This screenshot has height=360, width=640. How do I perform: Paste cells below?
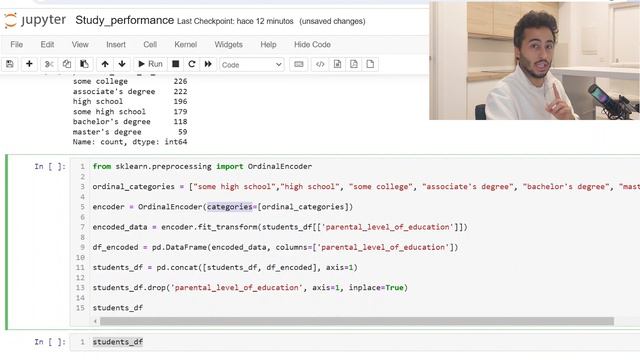pos(84,64)
